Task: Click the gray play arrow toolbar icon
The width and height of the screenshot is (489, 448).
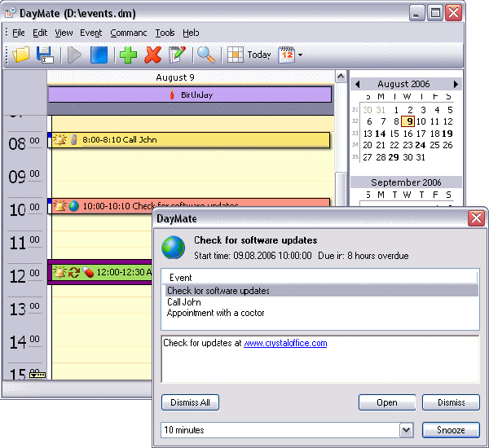Action: pos(74,55)
